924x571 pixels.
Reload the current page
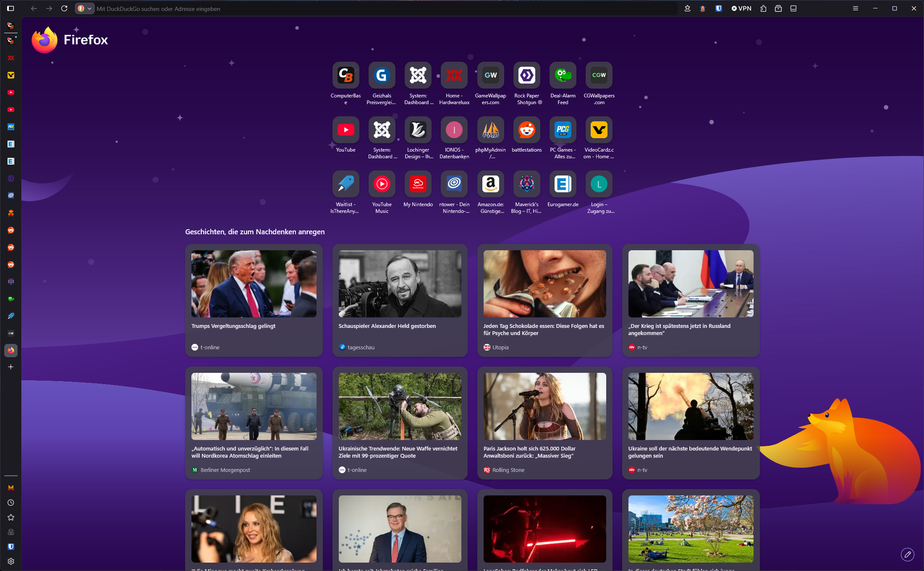64,8
